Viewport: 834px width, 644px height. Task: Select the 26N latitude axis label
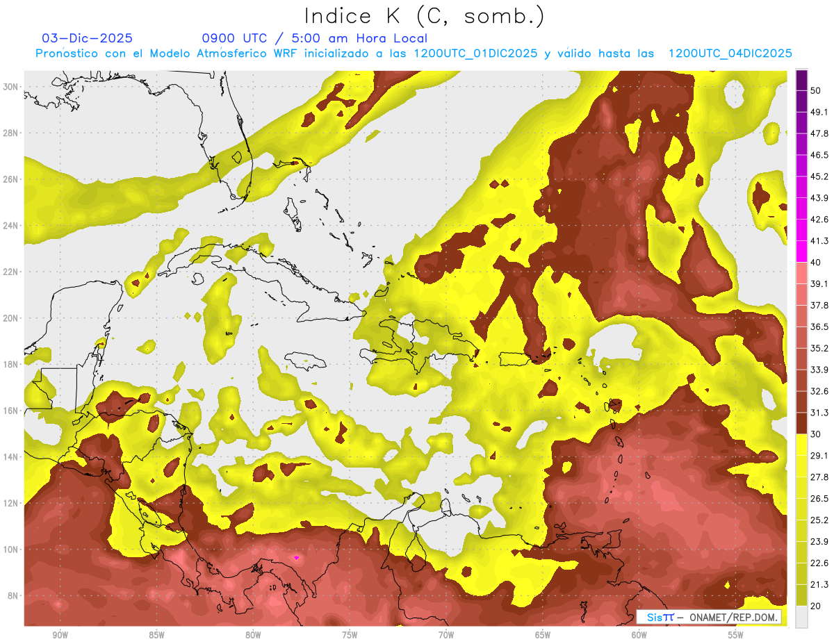coord(10,179)
